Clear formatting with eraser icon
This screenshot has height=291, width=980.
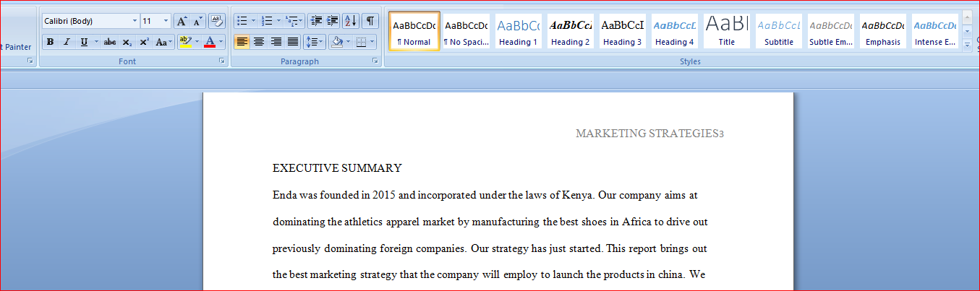pyautogui.click(x=217, y=21)
